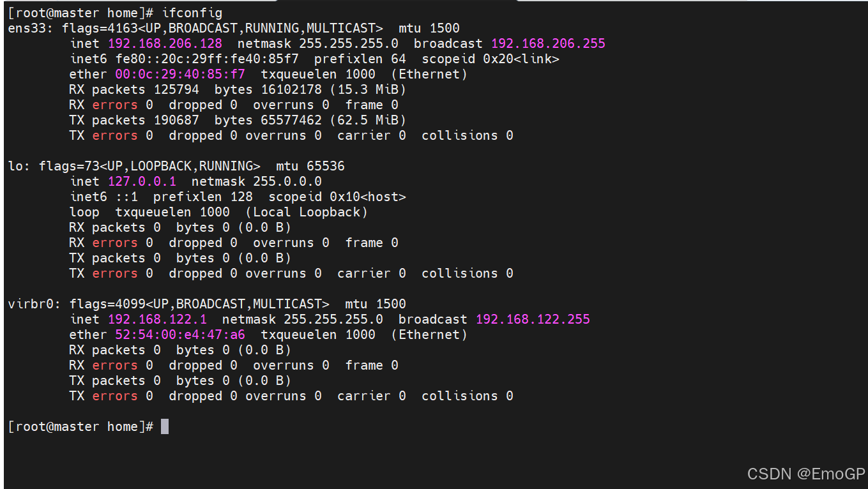Viewport: 868px width, 489px height.
Task: Click the virbr0 interface name
Action: (x=31, y=304)
